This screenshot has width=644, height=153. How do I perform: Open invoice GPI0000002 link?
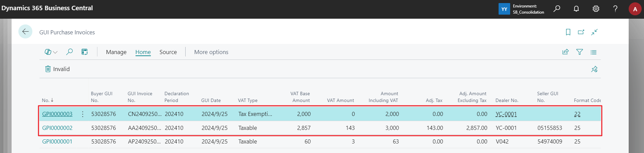pyautogui.click(x=57, y=128)
